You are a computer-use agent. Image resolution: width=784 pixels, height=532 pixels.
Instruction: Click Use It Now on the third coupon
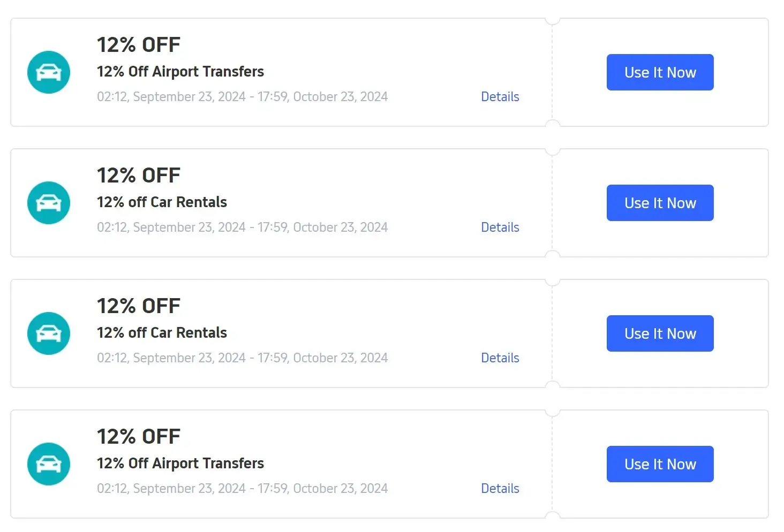click(660, 333)
